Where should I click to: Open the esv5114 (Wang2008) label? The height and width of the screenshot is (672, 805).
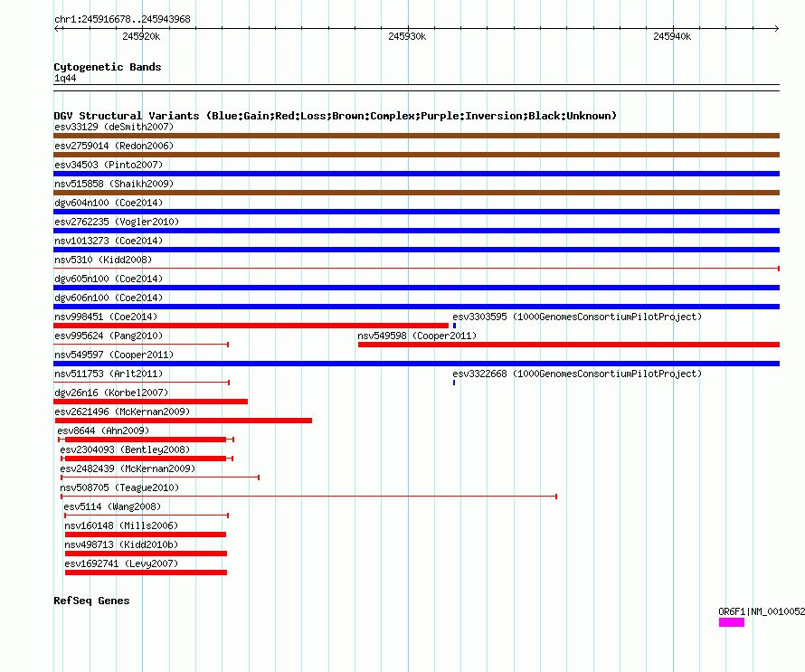[112, 506]
